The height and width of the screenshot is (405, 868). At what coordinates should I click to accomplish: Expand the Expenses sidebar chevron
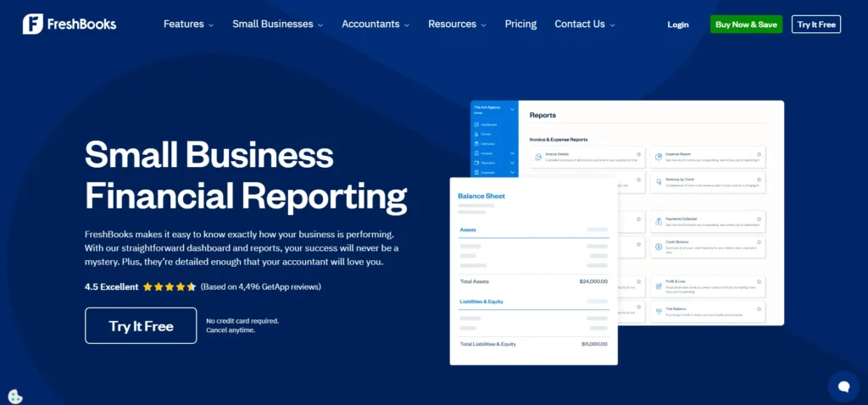click(x=512, y=172)
